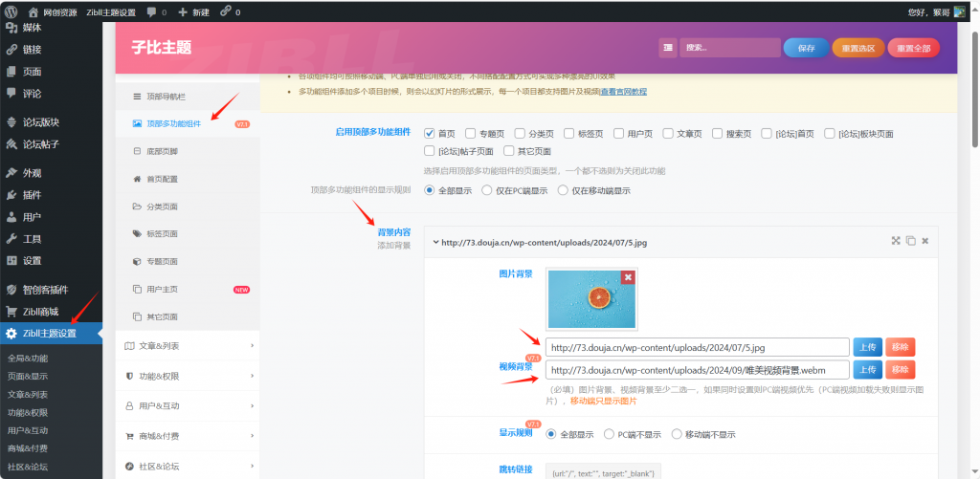Expand the 用户&互动 panel group

click(x=188, y=406)
